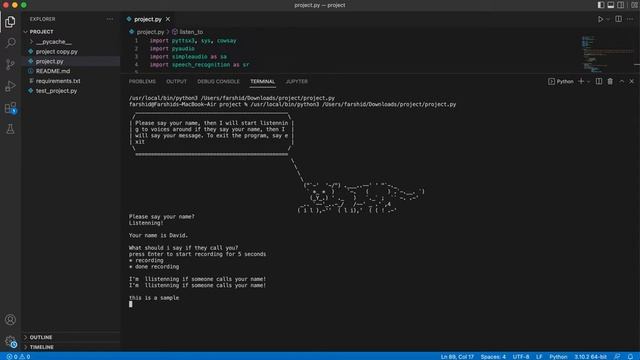This screenshot has width=640, height=360.
Task: Open the Explorer view in activity bar
Action: tap(10, 22)
